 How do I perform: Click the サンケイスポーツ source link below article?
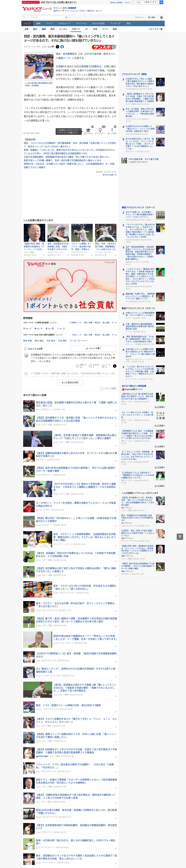coord(109,175)
